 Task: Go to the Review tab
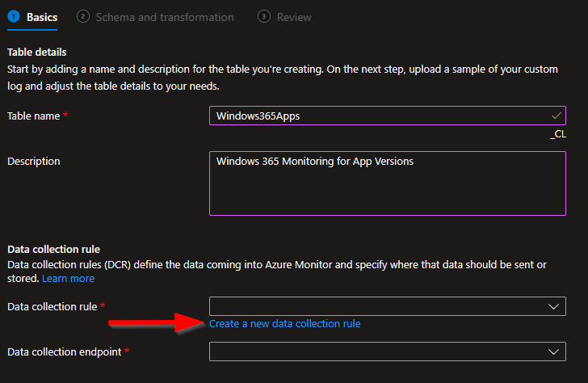293,17
